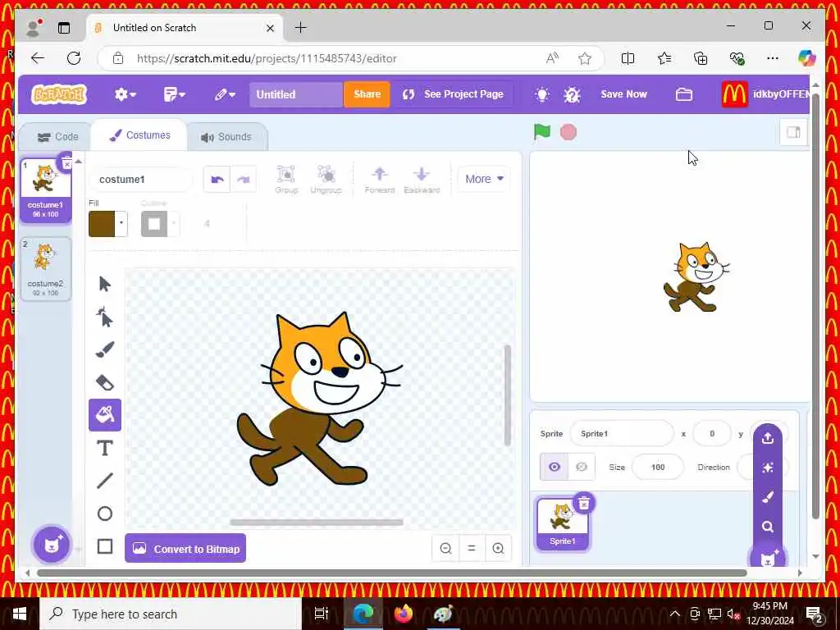Click the Debug bug icon
Viewport: 840px width, 630px height.
572,95
